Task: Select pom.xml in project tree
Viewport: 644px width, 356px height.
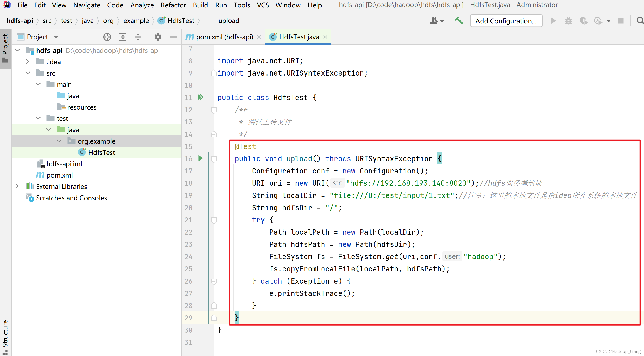Action: (59, 175)
